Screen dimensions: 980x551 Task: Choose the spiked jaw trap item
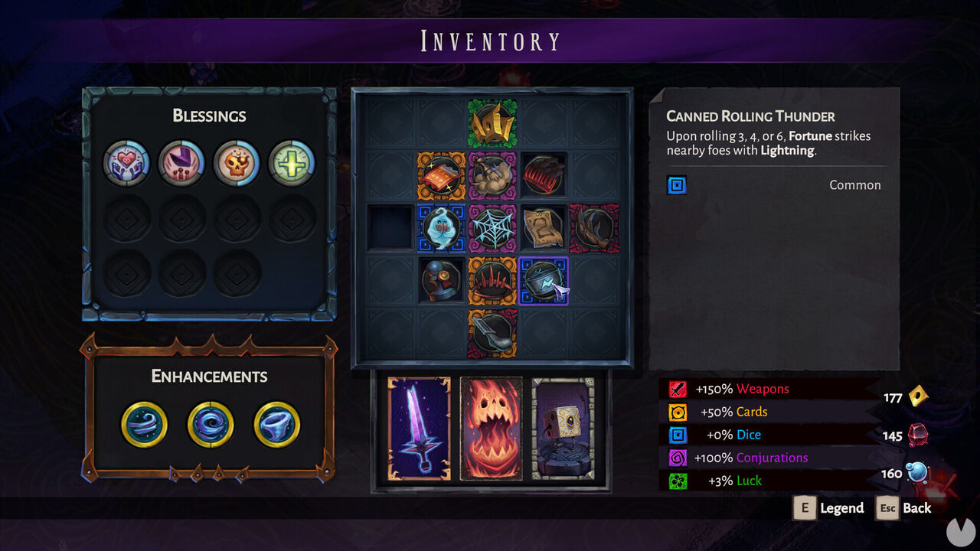492,280
